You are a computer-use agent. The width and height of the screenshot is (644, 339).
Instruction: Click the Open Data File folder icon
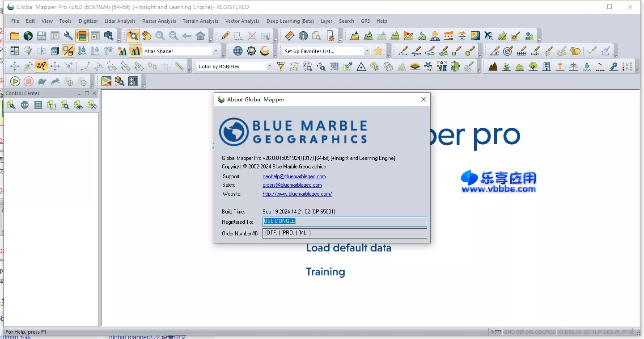[15, 36]
